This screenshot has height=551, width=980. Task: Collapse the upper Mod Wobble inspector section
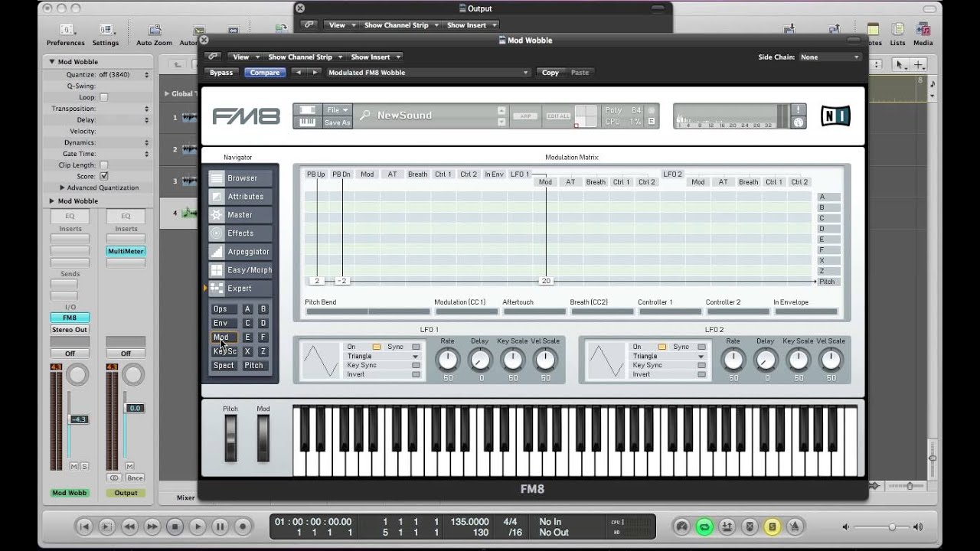pyautogui.click(x=52, y=62)
